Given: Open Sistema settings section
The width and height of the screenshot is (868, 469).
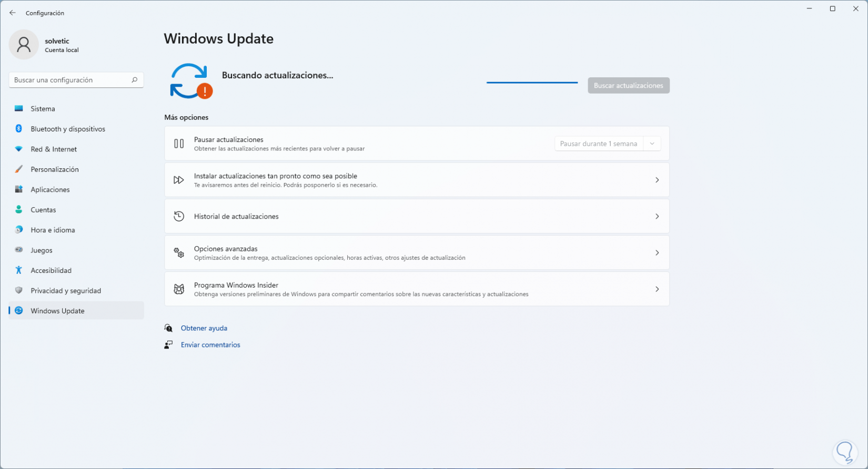Looking at the screenshot, I should click(76, 109).
